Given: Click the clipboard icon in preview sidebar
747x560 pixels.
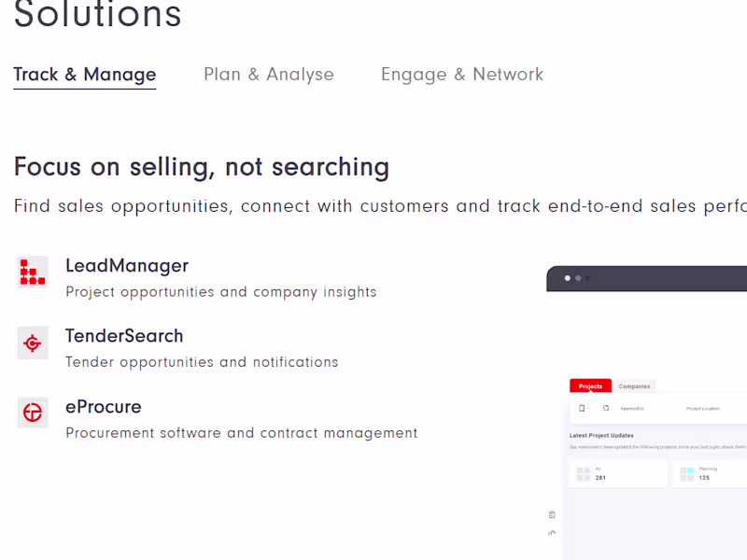Looking at the screenshot, I should [552, 514].
